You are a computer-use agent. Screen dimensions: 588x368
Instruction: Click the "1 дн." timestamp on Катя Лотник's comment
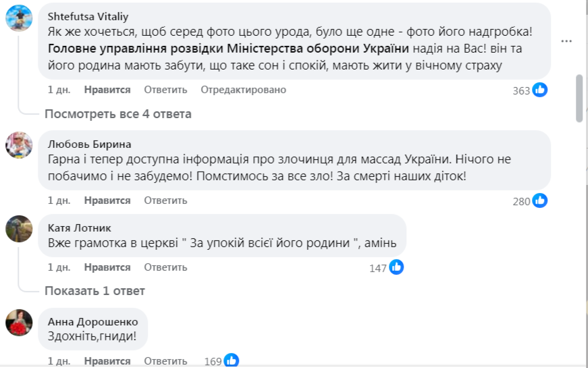(x=59, y=267)
